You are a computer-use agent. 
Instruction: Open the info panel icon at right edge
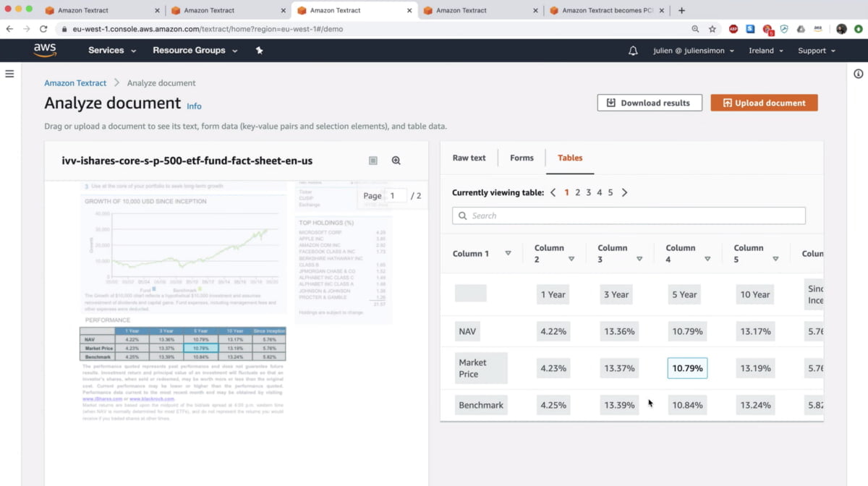[858, 74]
